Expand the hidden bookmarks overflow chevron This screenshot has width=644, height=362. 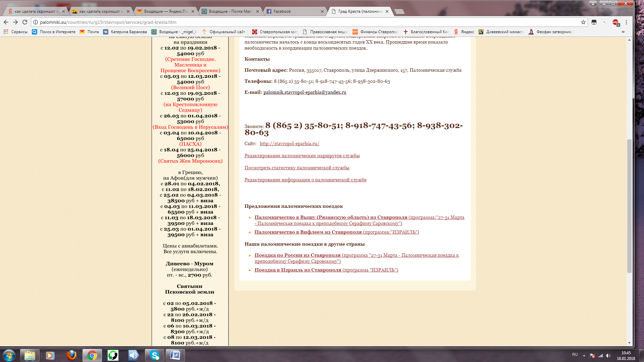(x=623, y=32)
